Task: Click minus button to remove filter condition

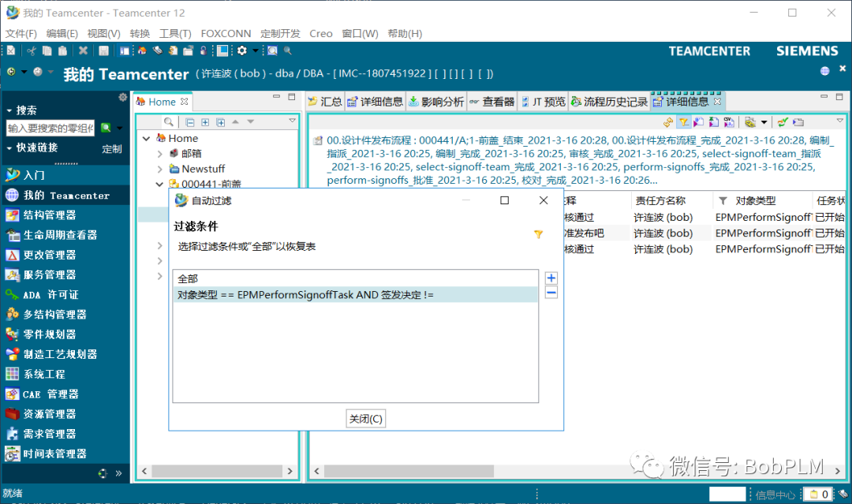Action: (x=551, y=293)
